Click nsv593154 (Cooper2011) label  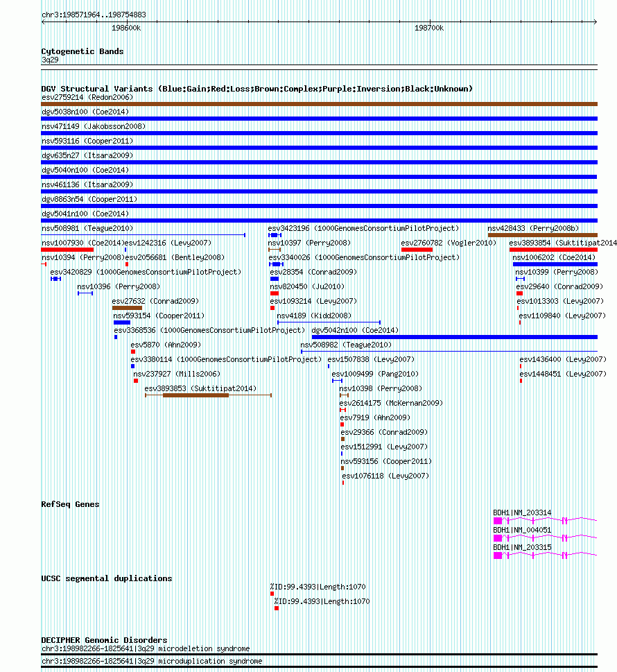tap(159, 316)
